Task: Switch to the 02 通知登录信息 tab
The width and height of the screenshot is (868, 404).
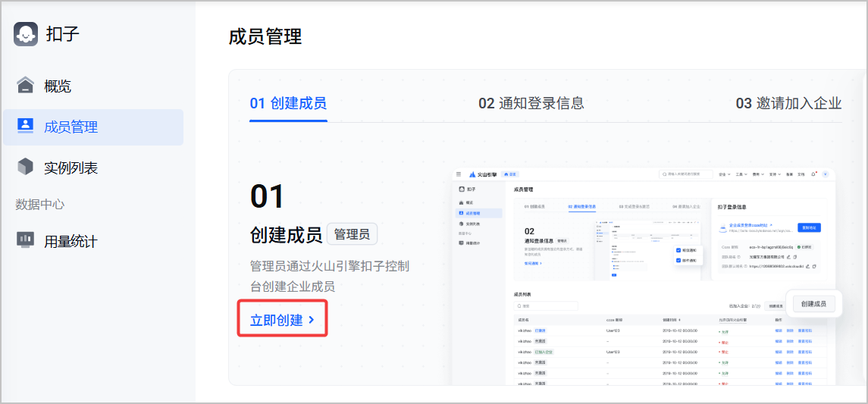Action: coord(531,104)
